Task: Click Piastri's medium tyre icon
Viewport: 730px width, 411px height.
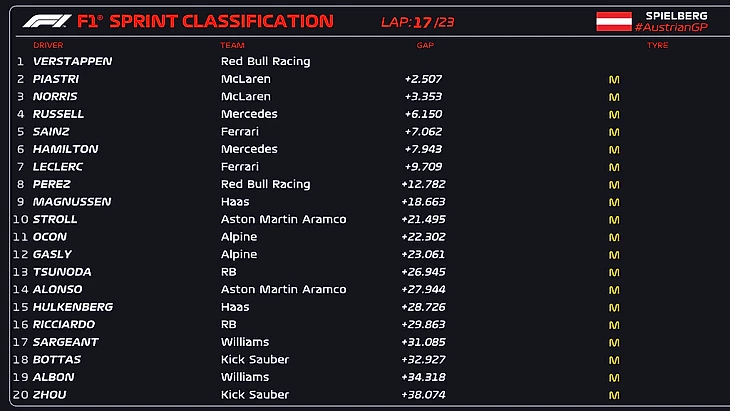Action: [x=614, y=79]
